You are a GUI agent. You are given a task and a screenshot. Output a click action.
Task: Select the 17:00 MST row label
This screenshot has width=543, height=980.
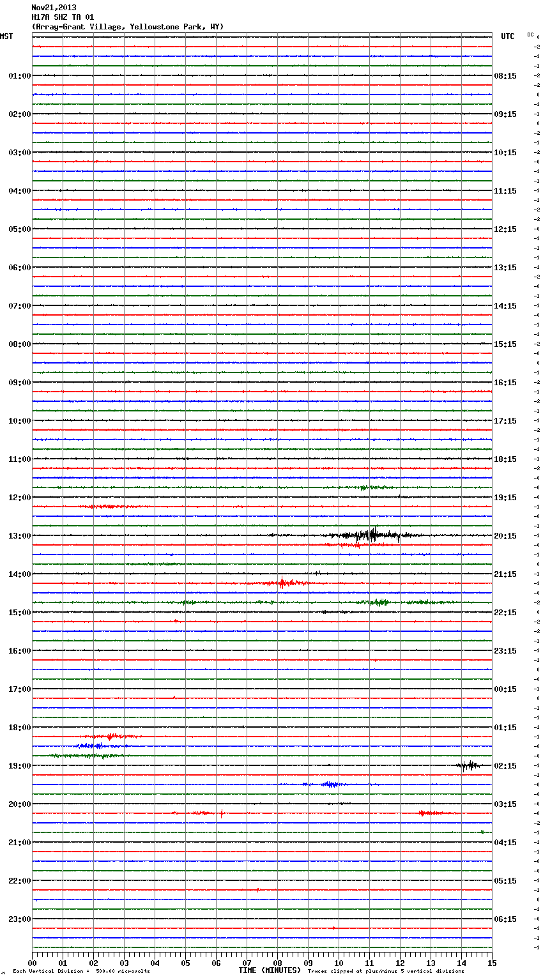coord(19,689)
